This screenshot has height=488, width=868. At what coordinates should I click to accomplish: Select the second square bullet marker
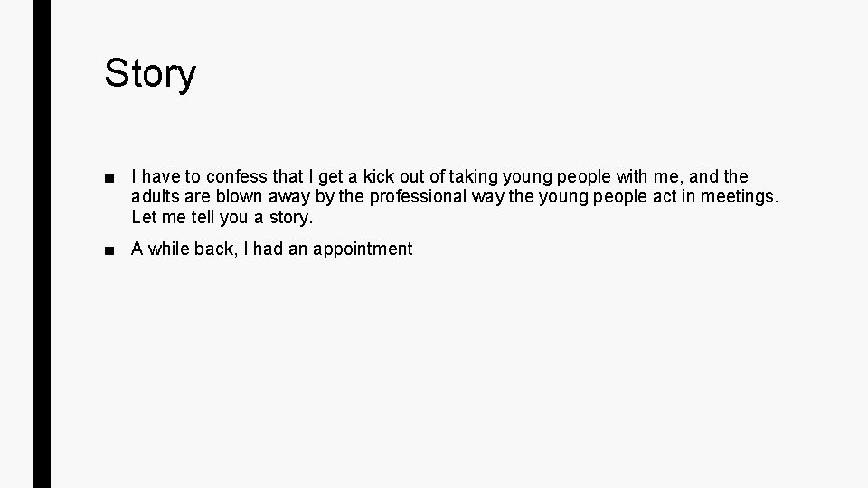click(x=109, y=250)
